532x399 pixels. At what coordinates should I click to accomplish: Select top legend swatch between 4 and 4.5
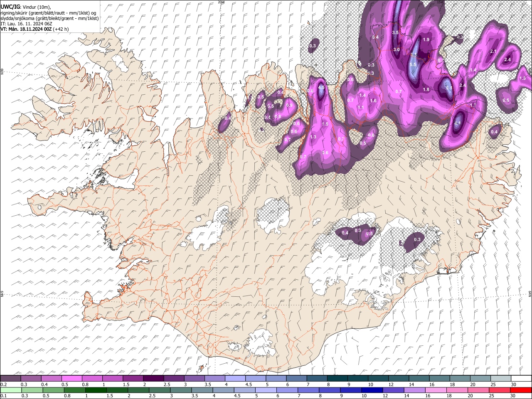click(x=235, y=378)
